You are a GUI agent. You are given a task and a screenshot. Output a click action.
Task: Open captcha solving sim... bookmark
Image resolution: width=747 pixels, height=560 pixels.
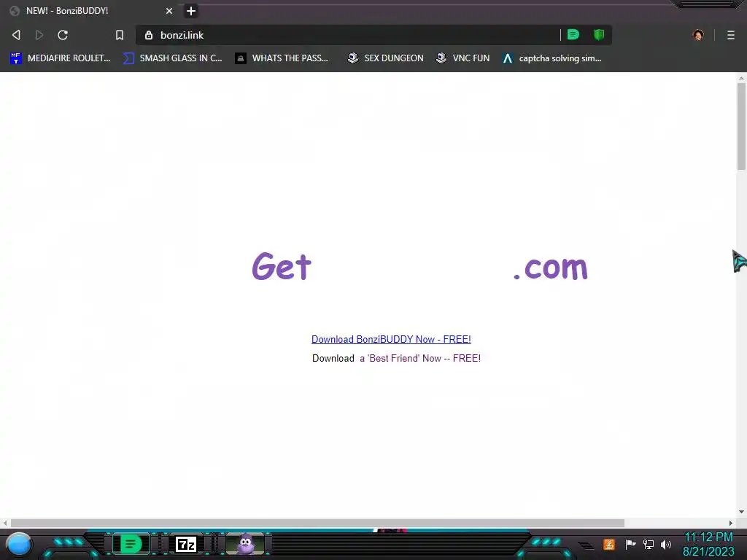coord(552,58)
